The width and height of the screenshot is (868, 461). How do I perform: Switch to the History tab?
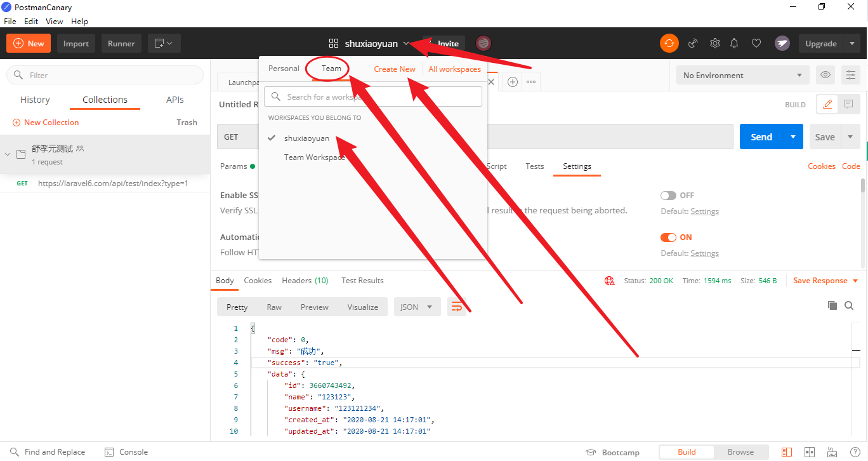tap(35, 100)
